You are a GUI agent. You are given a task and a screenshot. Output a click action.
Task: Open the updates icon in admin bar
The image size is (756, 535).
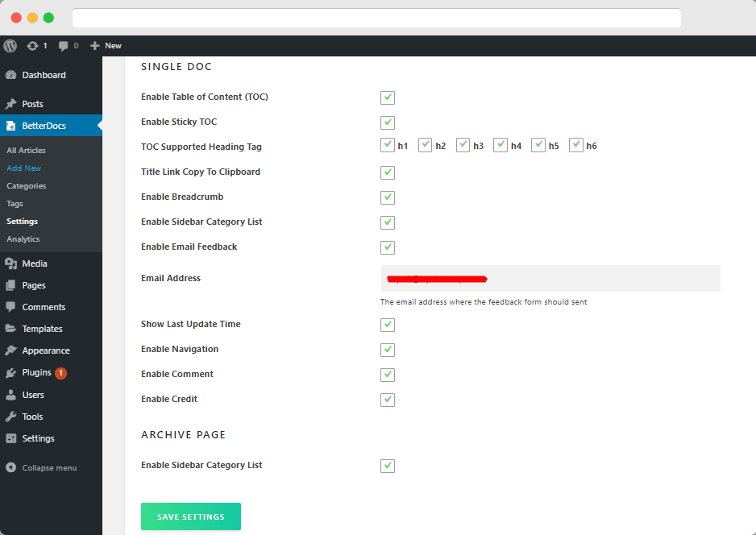point(32,46)
